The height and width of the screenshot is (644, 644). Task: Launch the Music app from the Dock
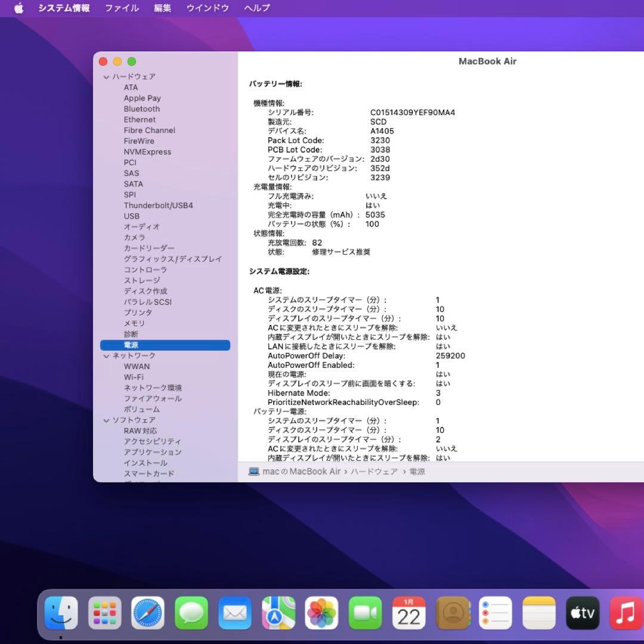pyautogui.click(x=624, y=612)
